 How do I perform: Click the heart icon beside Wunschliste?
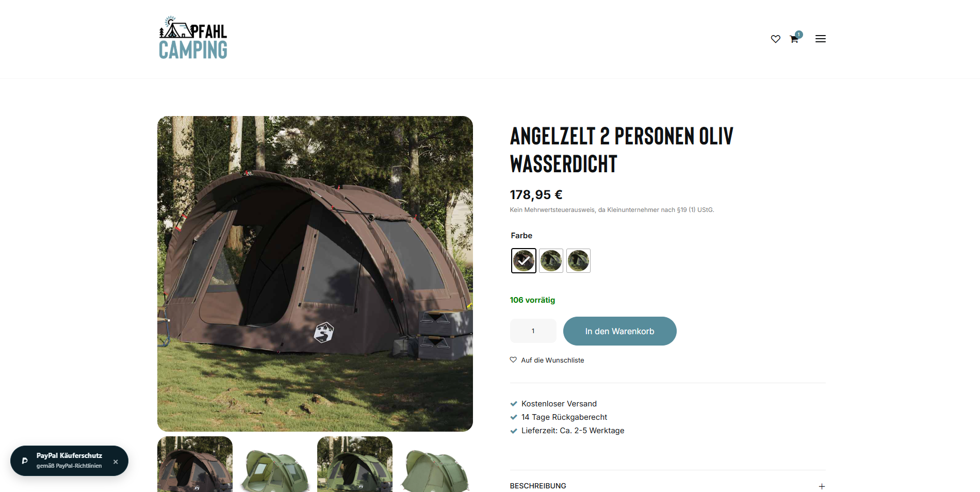tap(513, 360)
